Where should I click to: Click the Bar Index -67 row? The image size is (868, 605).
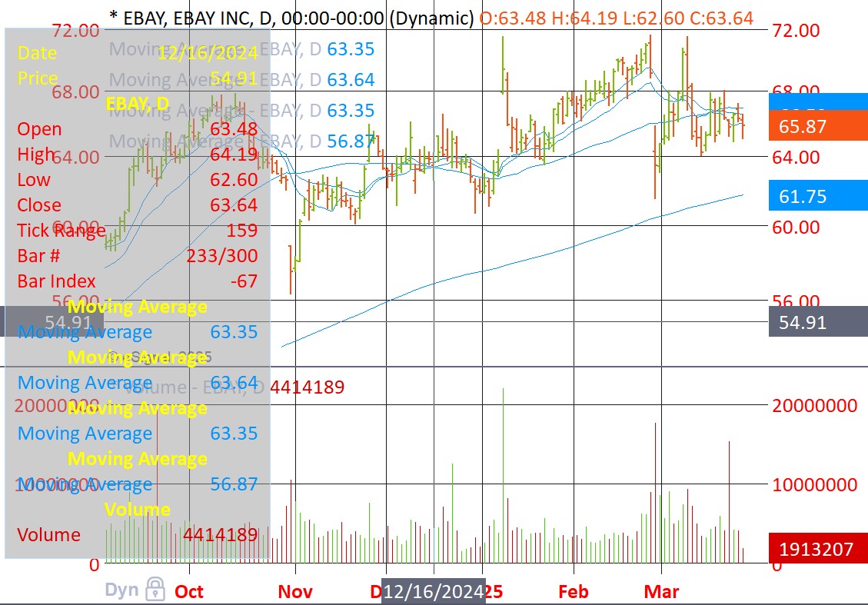point(138,281)
